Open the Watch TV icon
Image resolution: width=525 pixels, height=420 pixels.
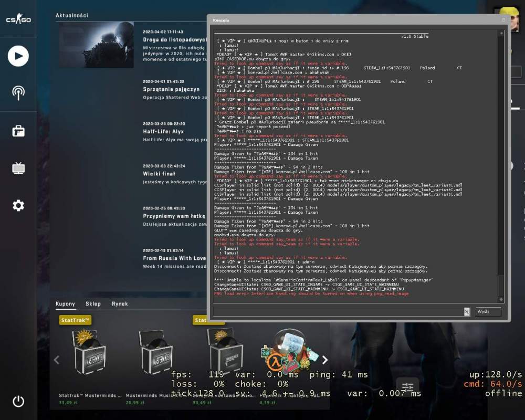click(18, 168)
